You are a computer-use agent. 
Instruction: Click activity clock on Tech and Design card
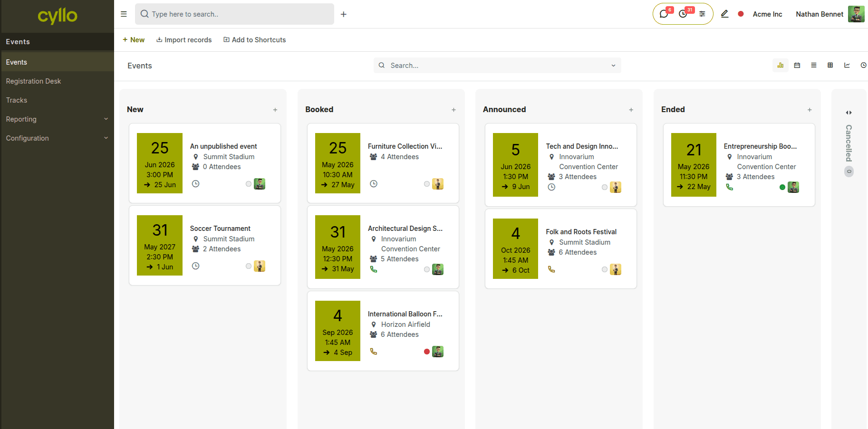tap(551, 187)
